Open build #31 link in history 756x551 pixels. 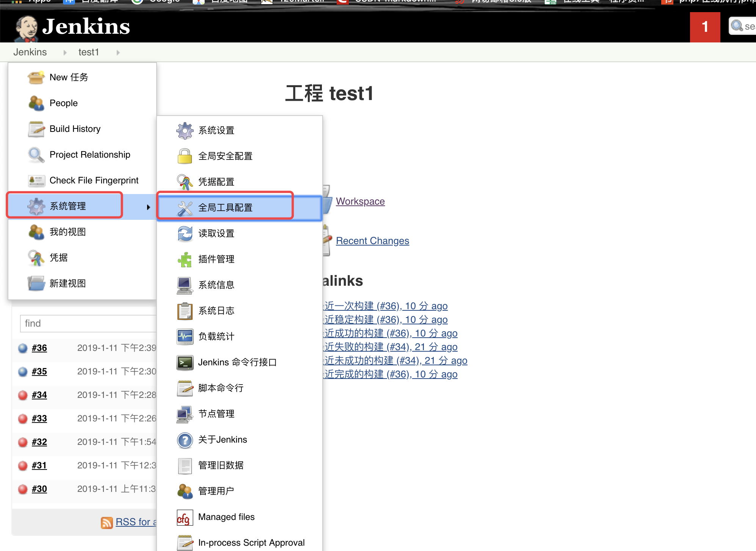39,465
